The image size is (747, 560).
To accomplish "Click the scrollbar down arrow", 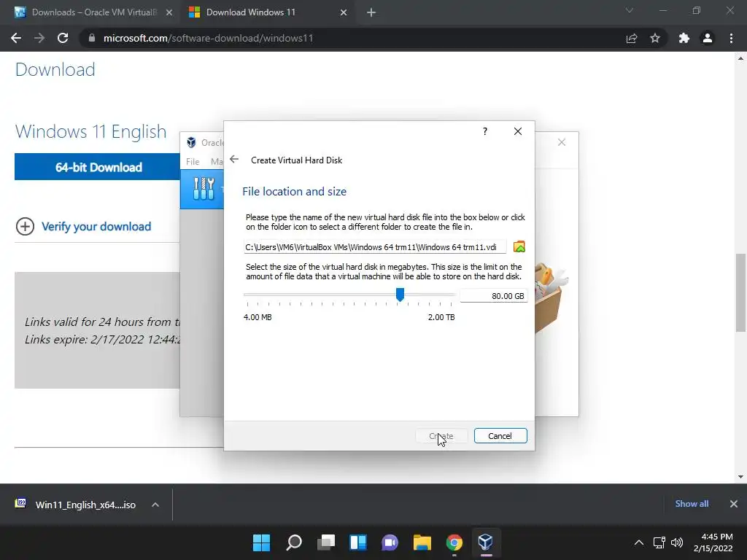I will pyautogui.click(x=740, y=476).
